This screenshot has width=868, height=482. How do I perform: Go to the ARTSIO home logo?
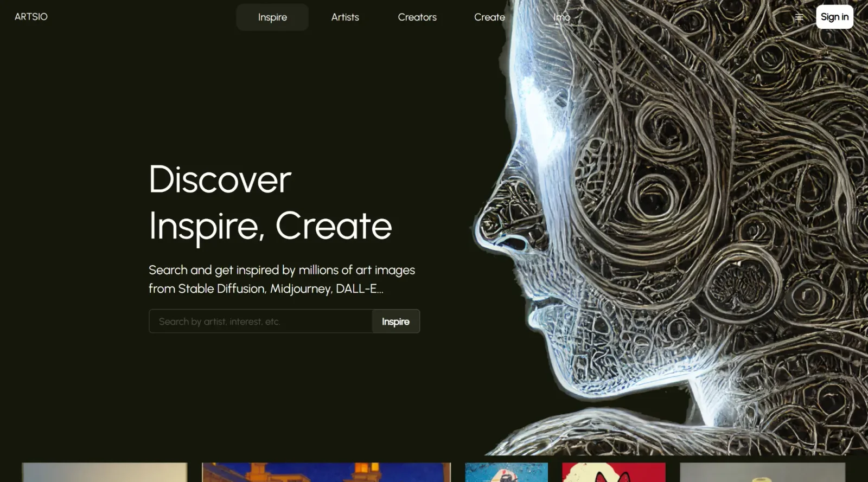click(x=31, y=17)
